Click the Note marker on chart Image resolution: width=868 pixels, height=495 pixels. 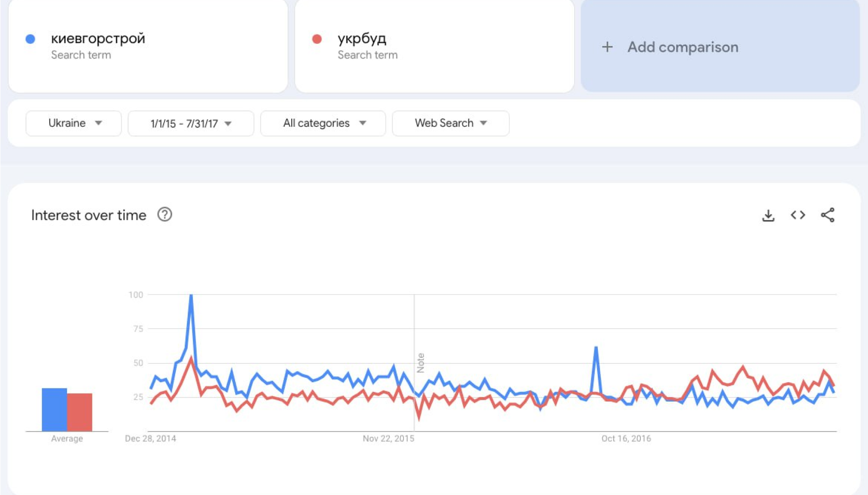pyautogui.click(x=421, y=362)
